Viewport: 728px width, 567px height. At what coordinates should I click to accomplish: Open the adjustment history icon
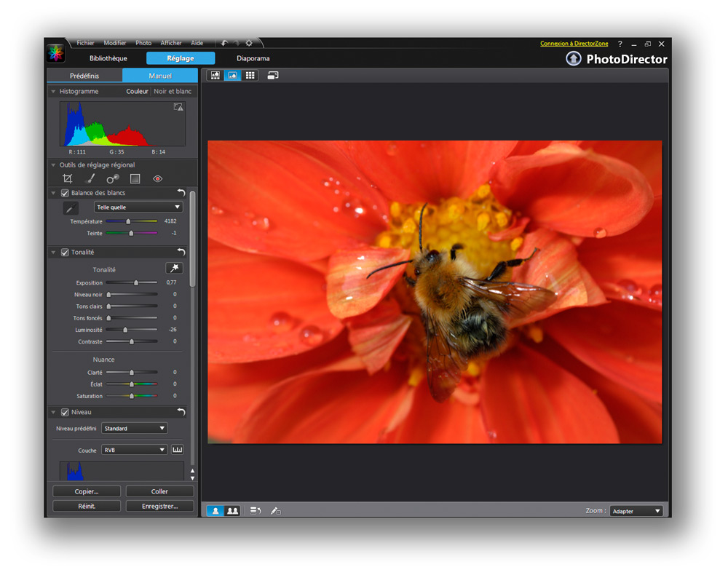coord(256,511)
